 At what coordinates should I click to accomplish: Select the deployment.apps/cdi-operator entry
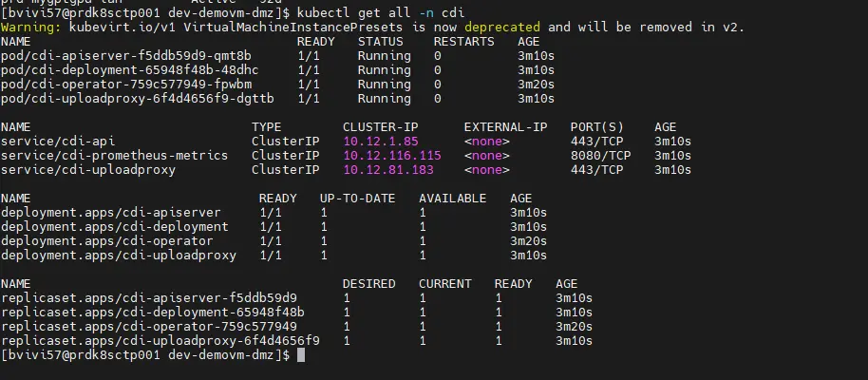107,240
